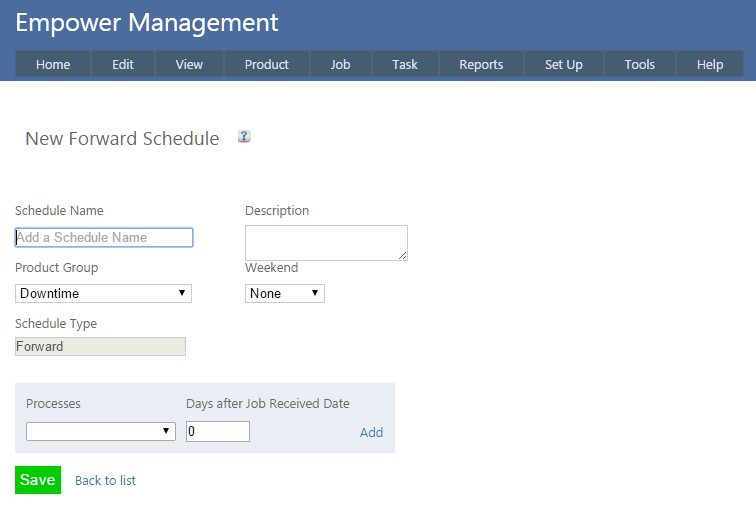Click inside the Description text area
The image size is (756, 521).
(325, 242)
